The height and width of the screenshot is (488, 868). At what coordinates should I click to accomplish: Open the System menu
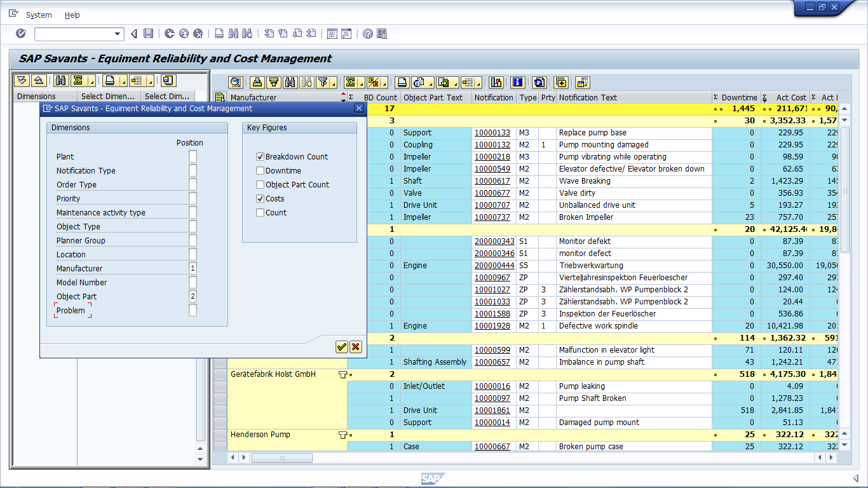point(39,15)
